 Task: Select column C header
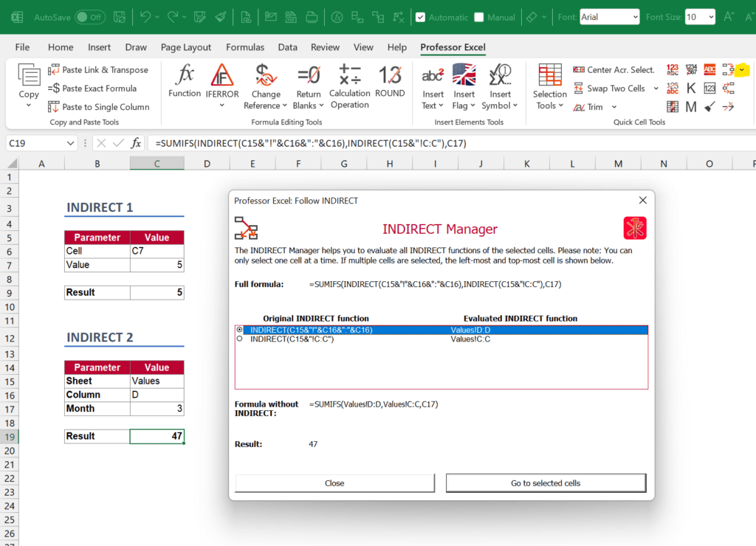157,164
